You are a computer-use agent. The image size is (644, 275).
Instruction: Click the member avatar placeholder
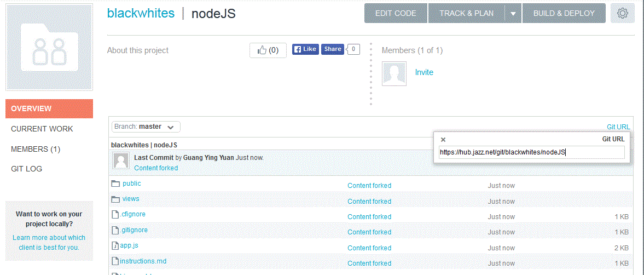[394, 73]
